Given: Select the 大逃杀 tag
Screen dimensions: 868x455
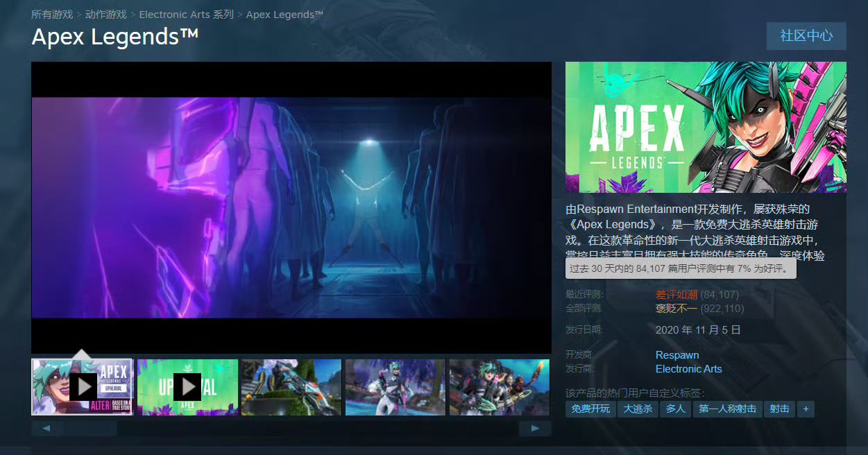Looking at the screenshot, I should pyautogui.click(x=638, y=409).
